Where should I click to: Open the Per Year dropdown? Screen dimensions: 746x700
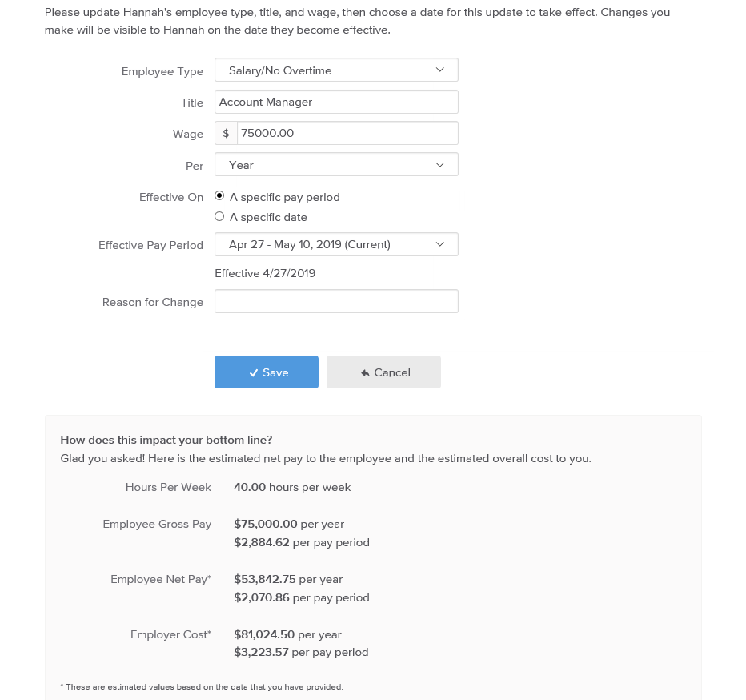pyautogui.click(x=336, y=165)
